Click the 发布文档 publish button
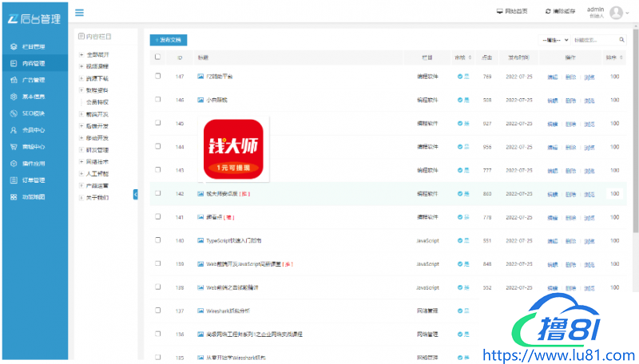 pos(169,39)
